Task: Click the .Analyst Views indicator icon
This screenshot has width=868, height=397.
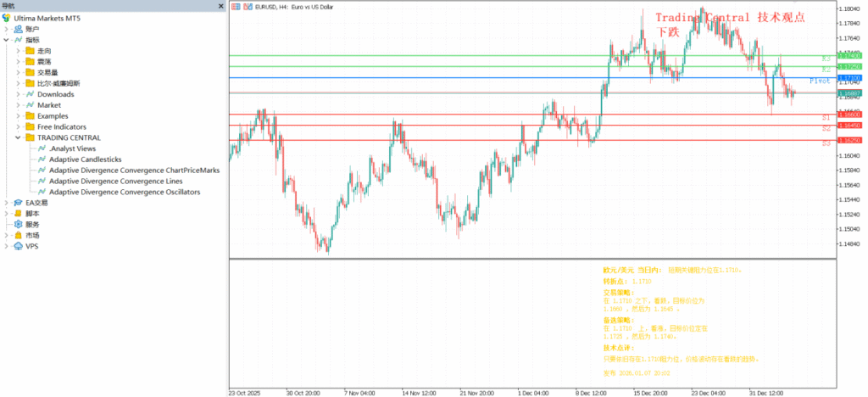Action: tap(42, 148)
